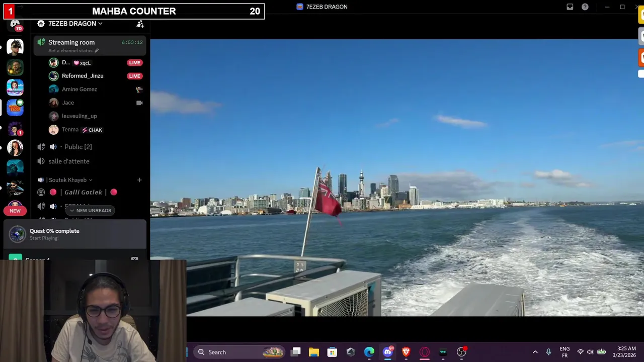Open the dark teal silhouette server icon
The image size is (644, 362).
[15, 167]
